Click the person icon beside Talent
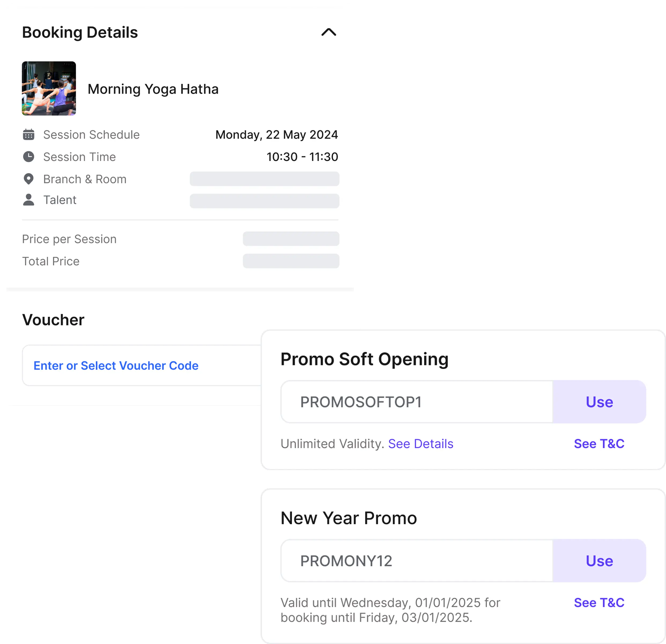Image resolution: width=666 pixels, height=644 pixels. click(x=28, y=200)
